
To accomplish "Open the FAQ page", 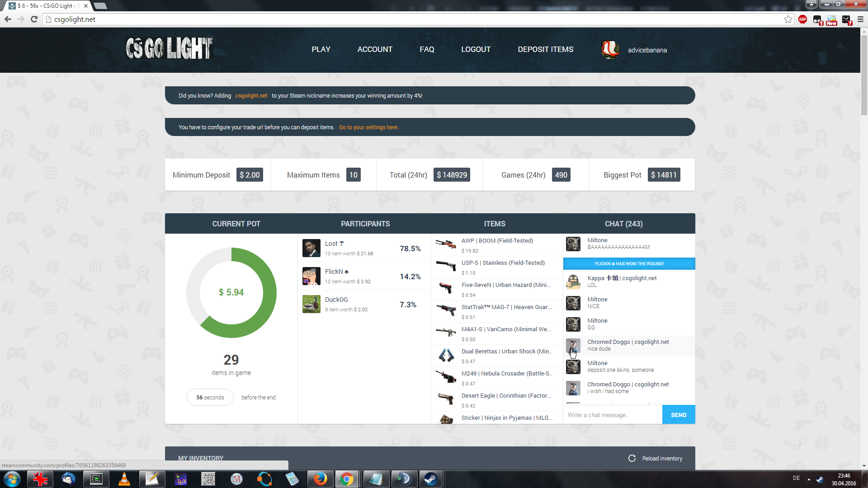I will click(x=426, y=49).
